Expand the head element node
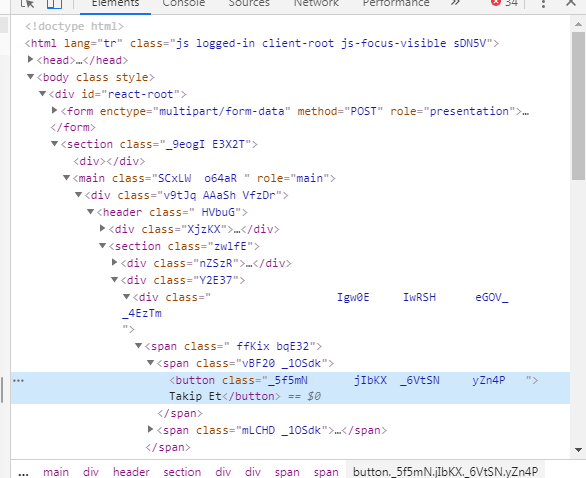586x478 pixels. (31, 59)
